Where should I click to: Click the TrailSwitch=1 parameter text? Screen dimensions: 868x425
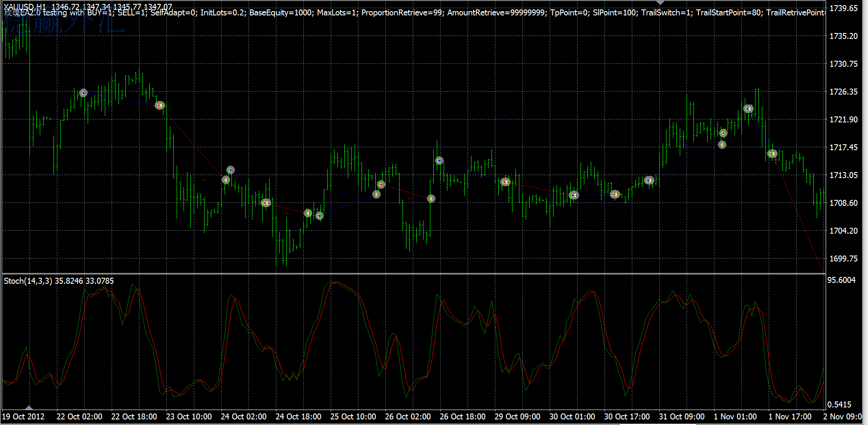(x=667, y=12)
